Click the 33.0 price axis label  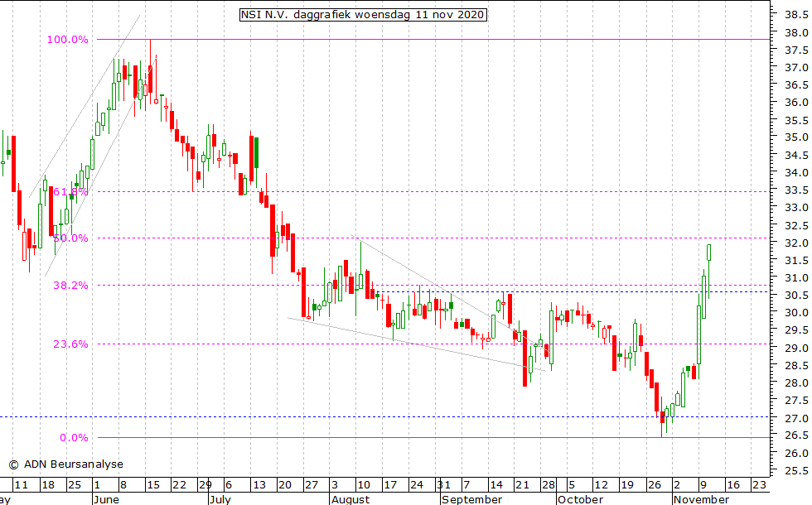[796, 208]
